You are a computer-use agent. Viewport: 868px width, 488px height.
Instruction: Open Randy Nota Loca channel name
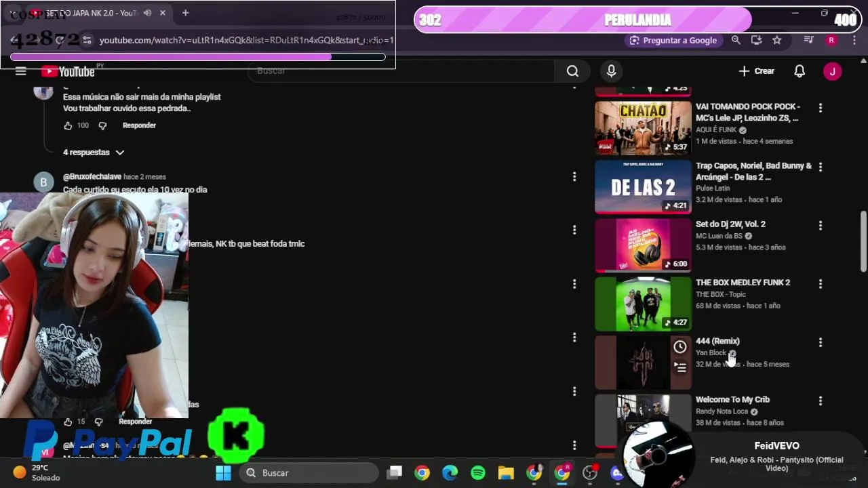point(722,411)
